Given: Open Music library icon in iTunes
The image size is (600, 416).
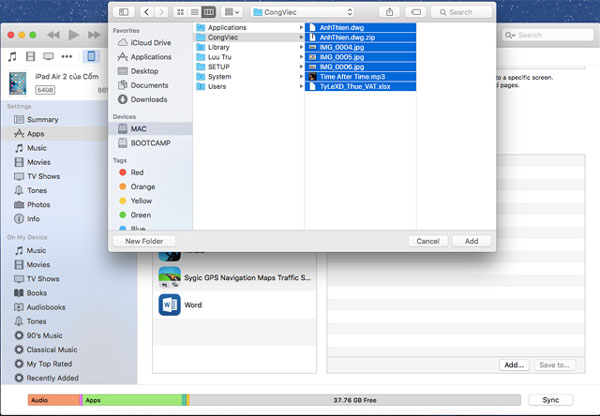Looking at the screenshot, I should click(x=12, y=57).
